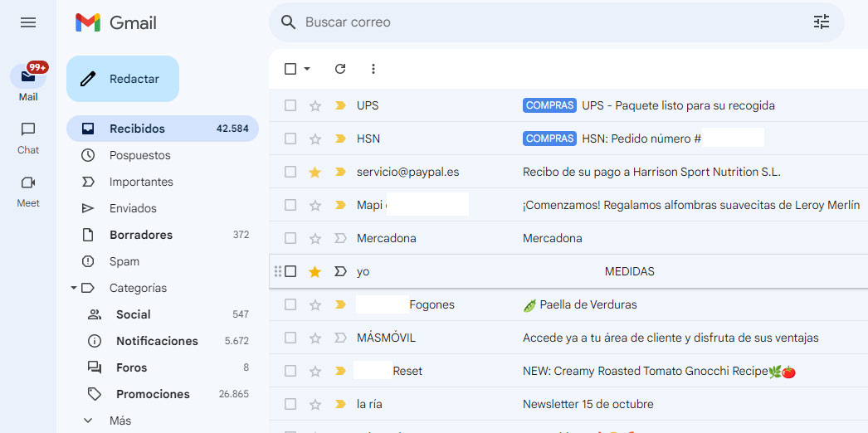868x433 pixels.
Task: Click the Redactar compose button
Action: pos(123,79)
